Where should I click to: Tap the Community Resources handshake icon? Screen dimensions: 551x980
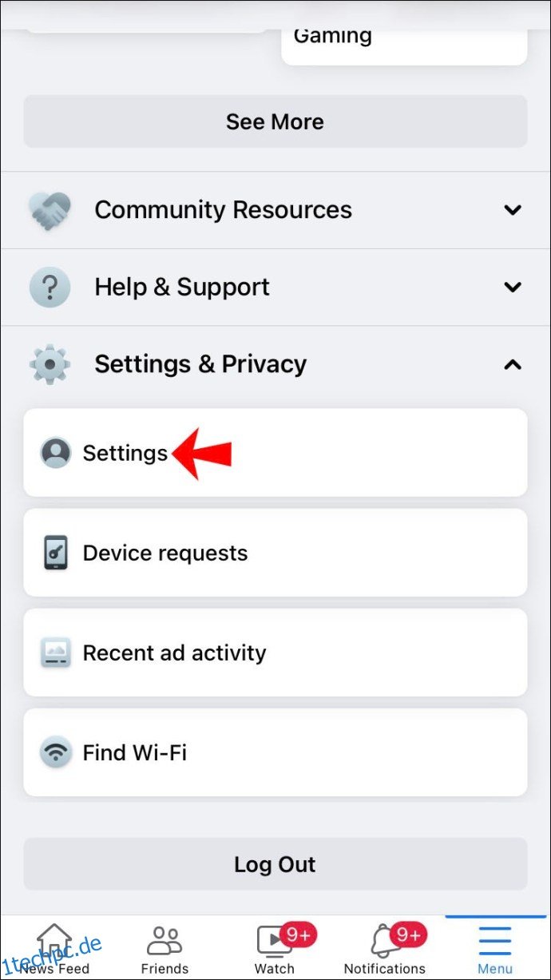point(50,210)
